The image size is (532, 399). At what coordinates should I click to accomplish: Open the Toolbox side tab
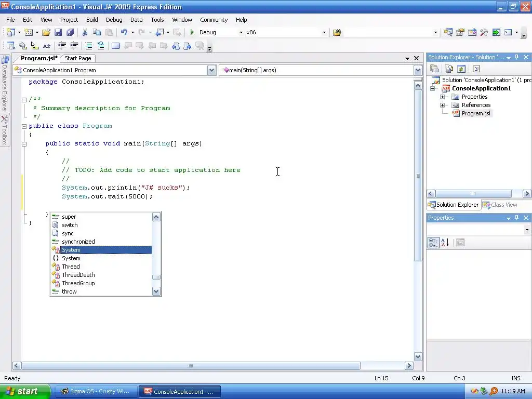5,130
